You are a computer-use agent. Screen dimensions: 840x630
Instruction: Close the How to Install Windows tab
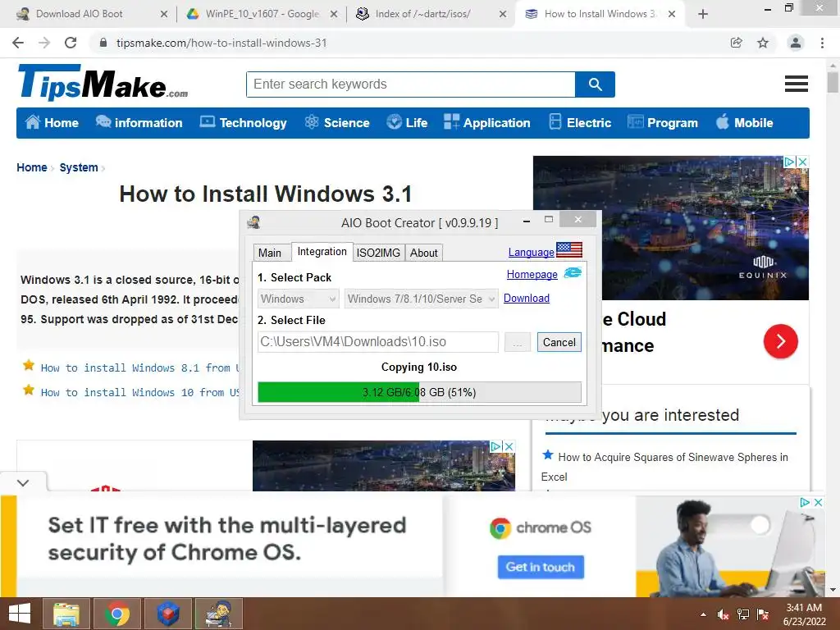pos(671,15)
